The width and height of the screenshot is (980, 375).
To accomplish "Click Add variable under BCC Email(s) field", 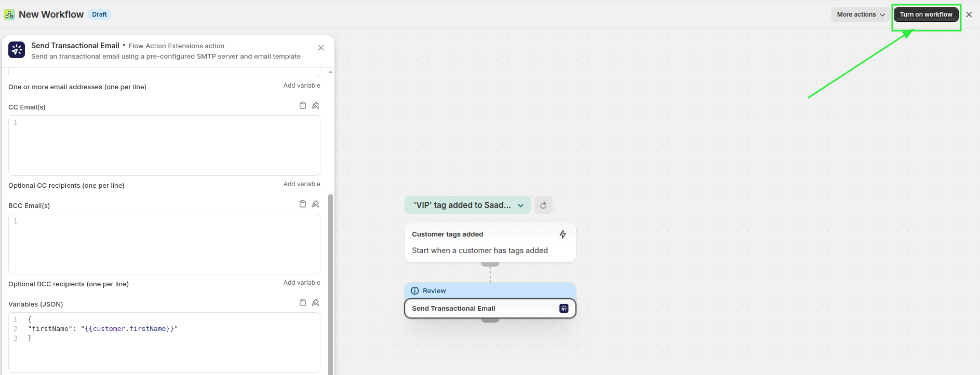I will 302,283.
